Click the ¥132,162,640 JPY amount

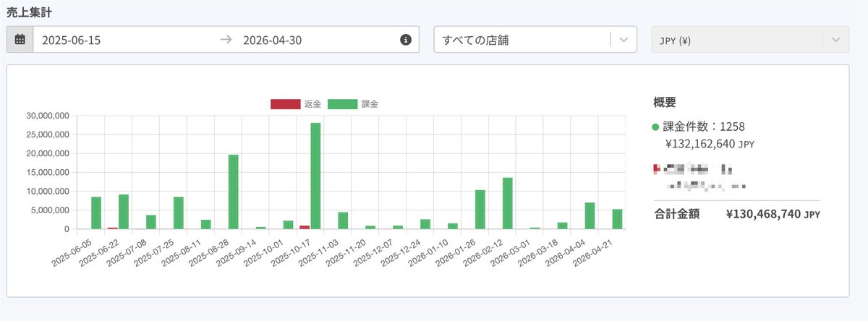(x=710, y=144)
